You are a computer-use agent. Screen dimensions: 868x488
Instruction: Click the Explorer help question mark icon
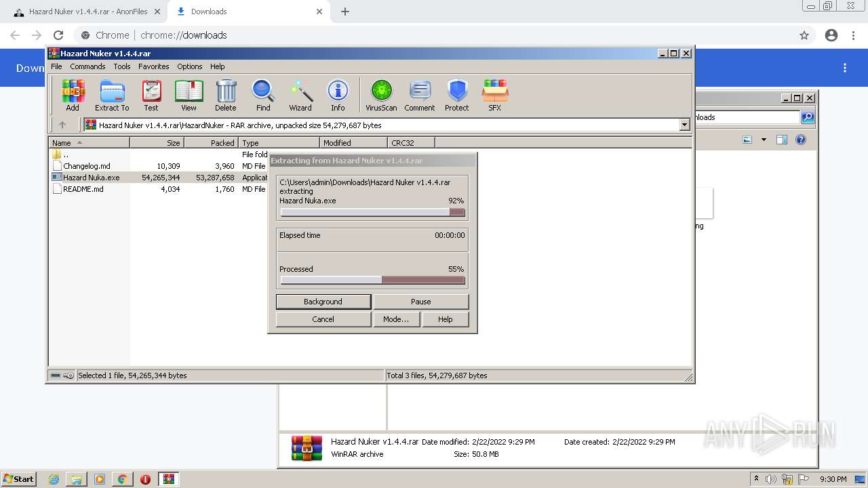801,140
